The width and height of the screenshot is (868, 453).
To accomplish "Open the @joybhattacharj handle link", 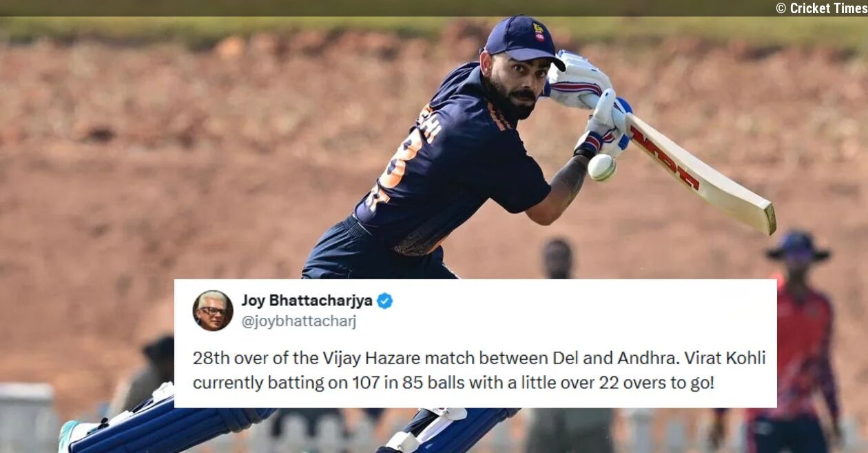I will 299,321.
